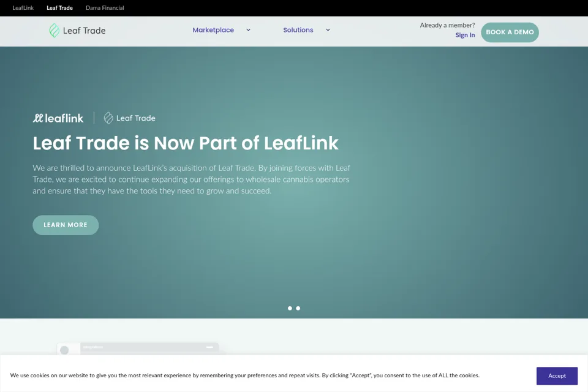Click the Leaf Trade logo in hero banner
This screenshot has height=392, width=588.
(x=129, y=118)
